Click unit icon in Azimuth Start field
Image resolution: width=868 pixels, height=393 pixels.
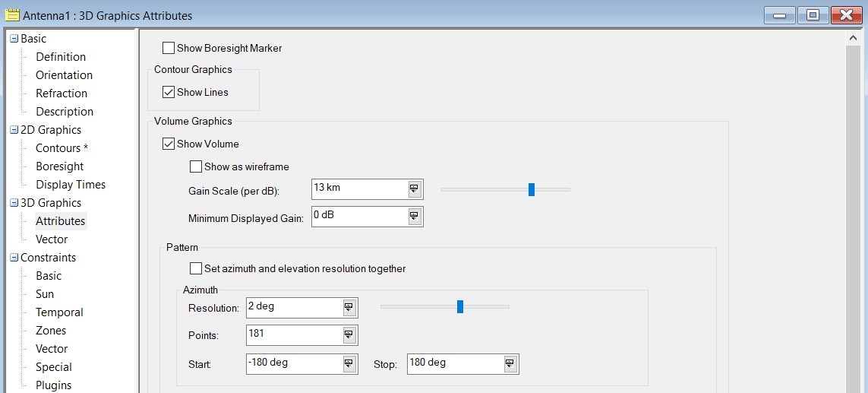tap(349, 364)
